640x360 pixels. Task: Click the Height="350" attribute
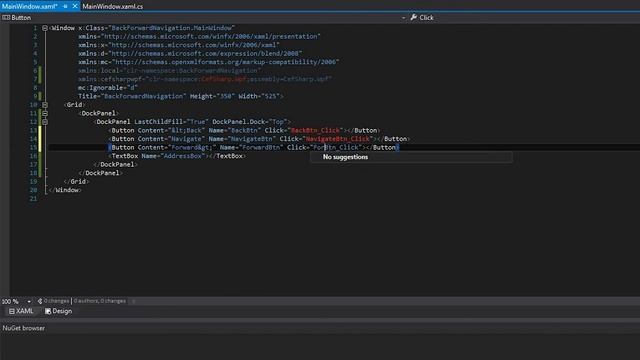click(212, 96)
